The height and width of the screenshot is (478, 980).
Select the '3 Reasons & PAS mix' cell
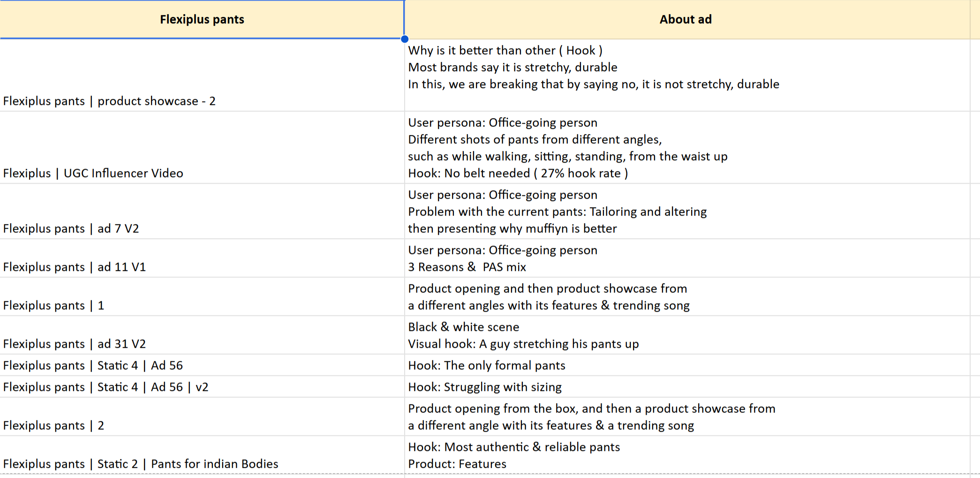point(502,259)
